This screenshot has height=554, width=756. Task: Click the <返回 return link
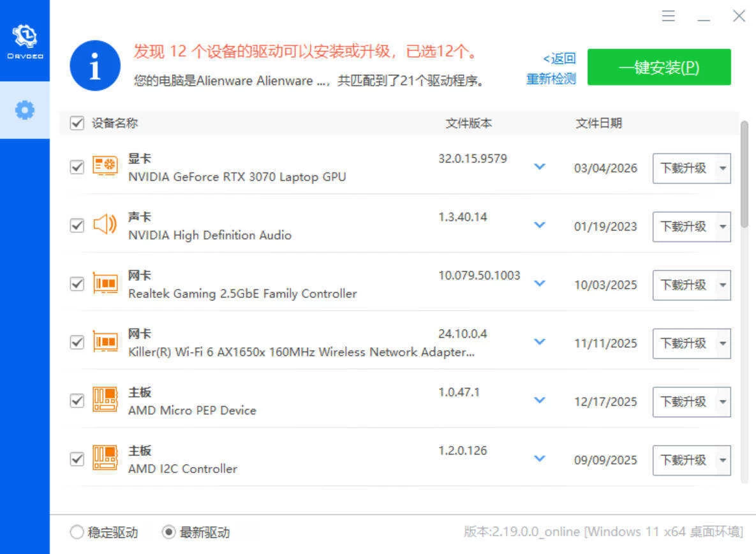(x=558, y=58)
